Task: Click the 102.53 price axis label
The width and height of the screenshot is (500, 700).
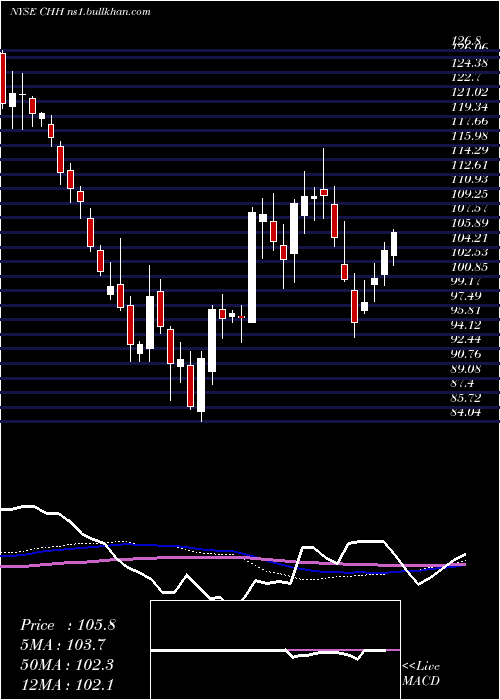Action: pyautogui.click(x=469, y=253)
